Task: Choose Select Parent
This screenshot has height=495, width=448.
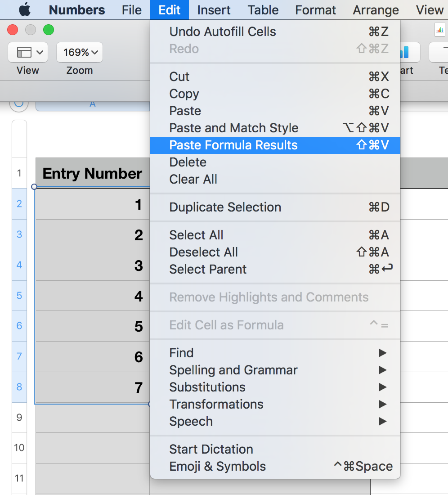Action: click(275, 269)
